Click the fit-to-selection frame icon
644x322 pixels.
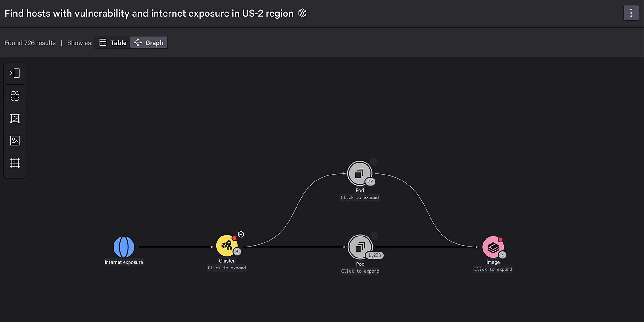tap(15, 118)
